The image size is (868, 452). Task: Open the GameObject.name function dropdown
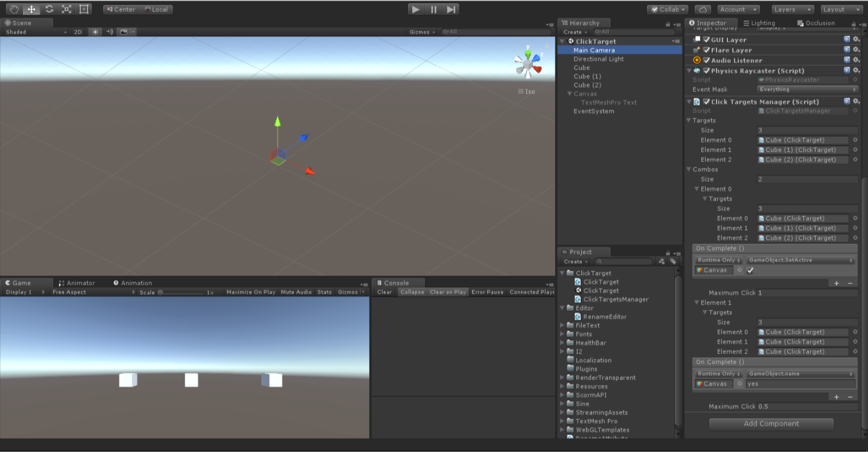coord(800,373)
